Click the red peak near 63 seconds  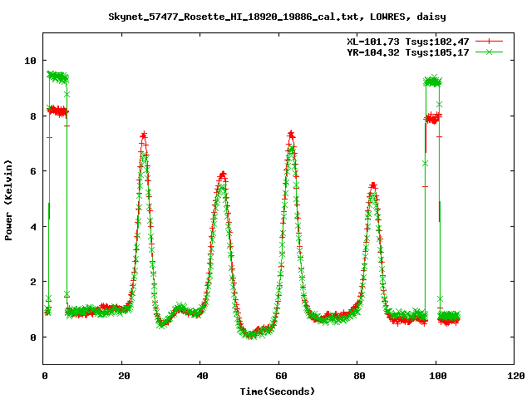point(291,135)
